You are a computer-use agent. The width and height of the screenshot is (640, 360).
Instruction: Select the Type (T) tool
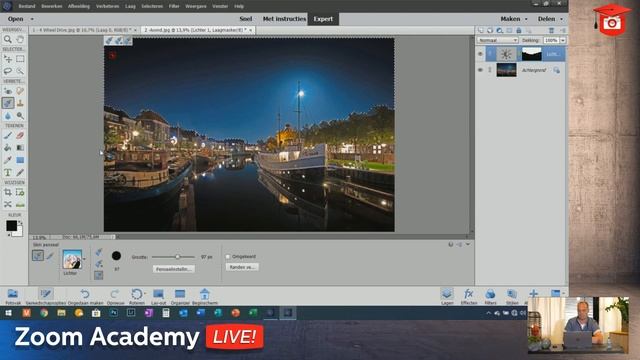(8, 172)
